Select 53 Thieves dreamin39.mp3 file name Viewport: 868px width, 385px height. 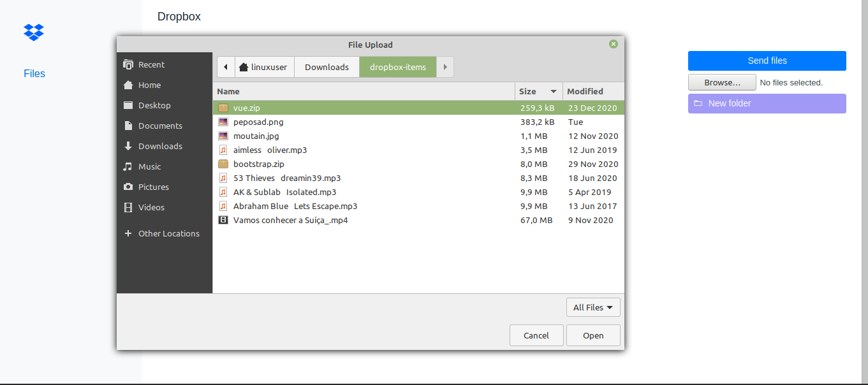pyautogui.click(x=287, y=178)
